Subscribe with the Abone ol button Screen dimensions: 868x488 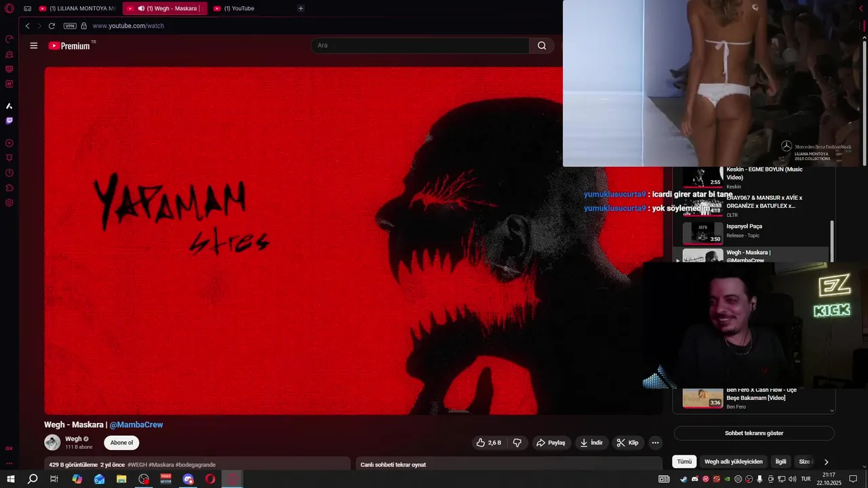[121, 443]
